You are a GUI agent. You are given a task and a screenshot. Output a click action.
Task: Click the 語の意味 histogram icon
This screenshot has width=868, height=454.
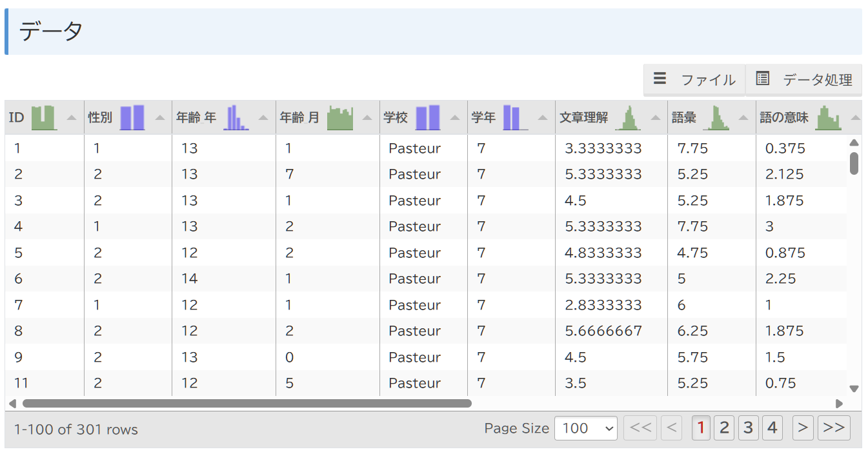pos(829,117)
